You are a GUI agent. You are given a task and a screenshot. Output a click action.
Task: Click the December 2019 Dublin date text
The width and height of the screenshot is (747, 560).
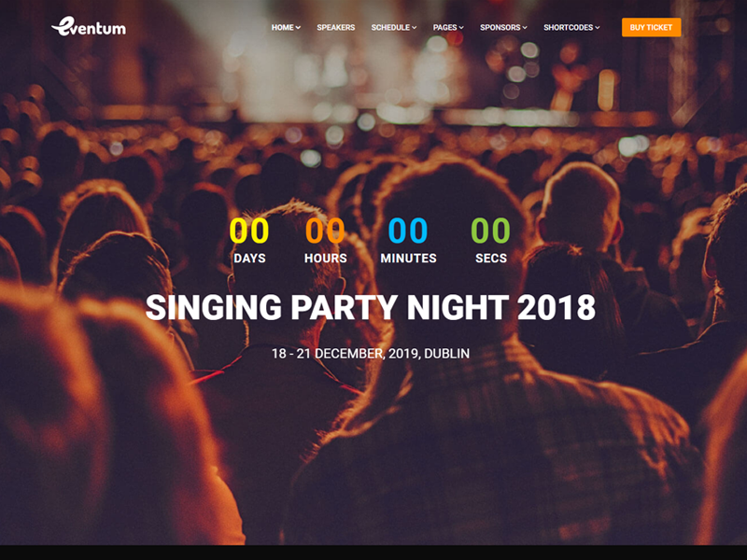point(371,354)
